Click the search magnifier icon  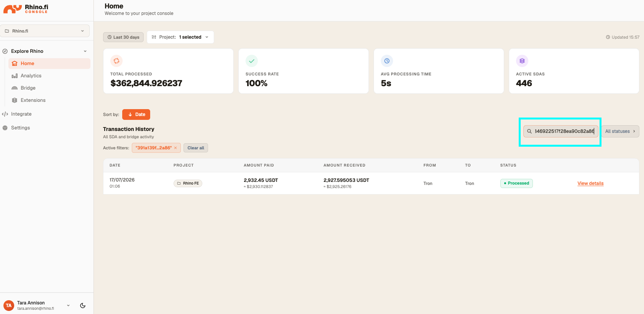(529, 131)
